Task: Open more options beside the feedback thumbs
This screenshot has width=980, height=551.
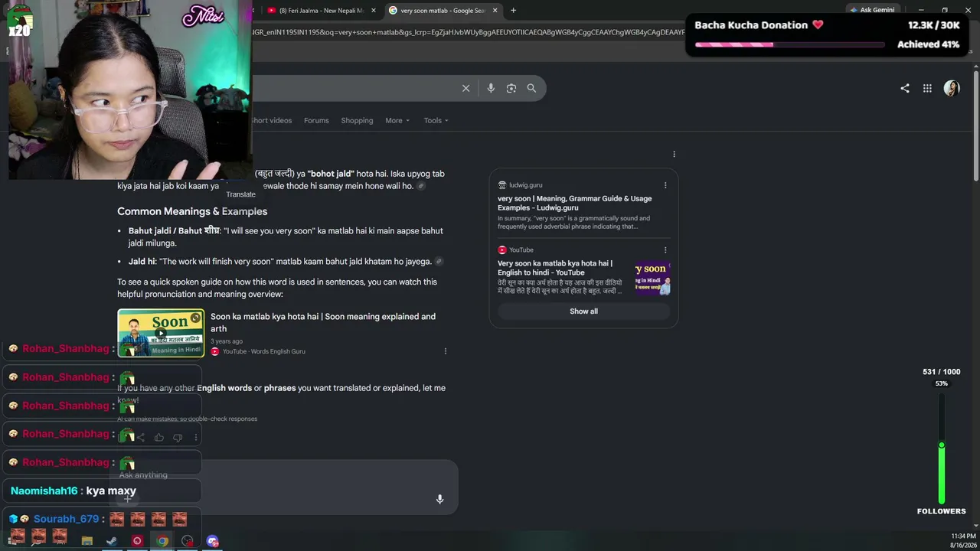Action: click(196, 438)
